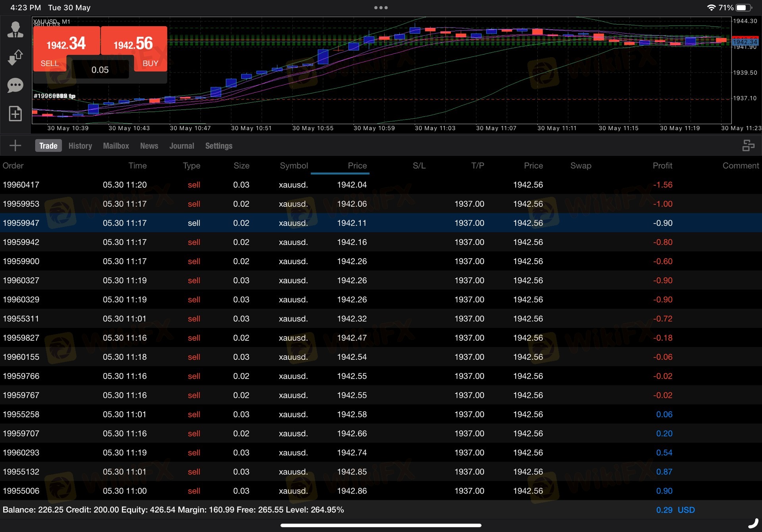Open the accounts profile icon

(x=15, y=30)
